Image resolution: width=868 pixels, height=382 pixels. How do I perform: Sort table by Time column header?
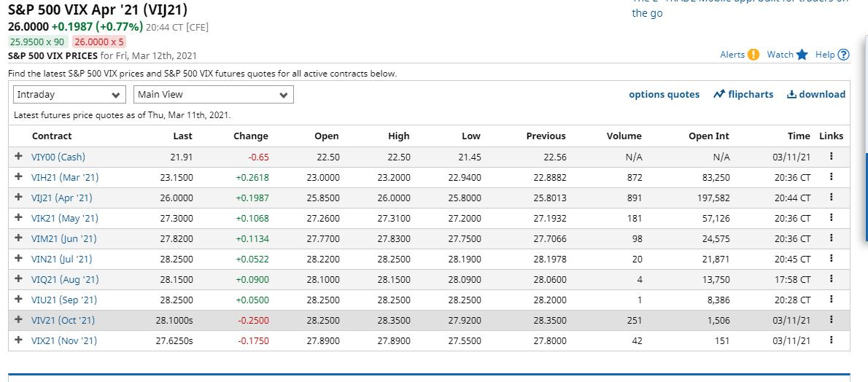pyautogui.click(x=799, y=136)
